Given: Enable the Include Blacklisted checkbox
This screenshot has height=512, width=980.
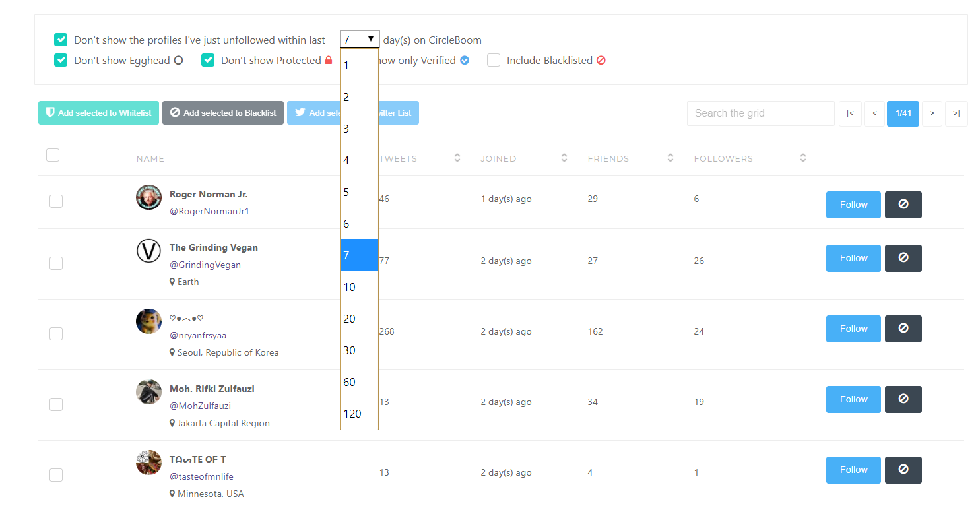Looking at the screenshot, I should [x=494, y=60].
